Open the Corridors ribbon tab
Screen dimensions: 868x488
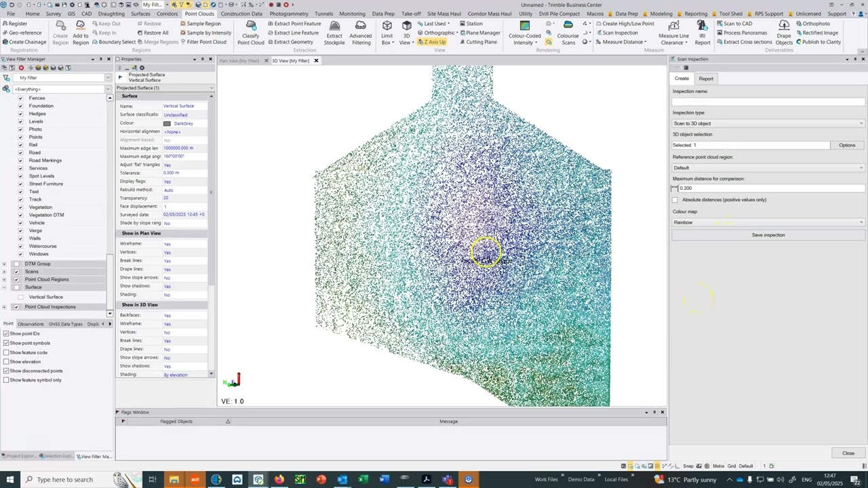pos(167,14)
